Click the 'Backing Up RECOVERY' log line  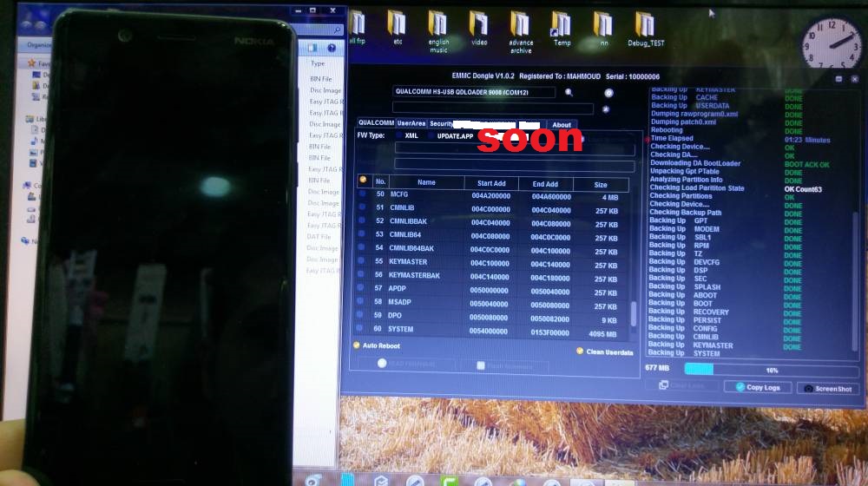pyautogui.click(x=688, y=312)
